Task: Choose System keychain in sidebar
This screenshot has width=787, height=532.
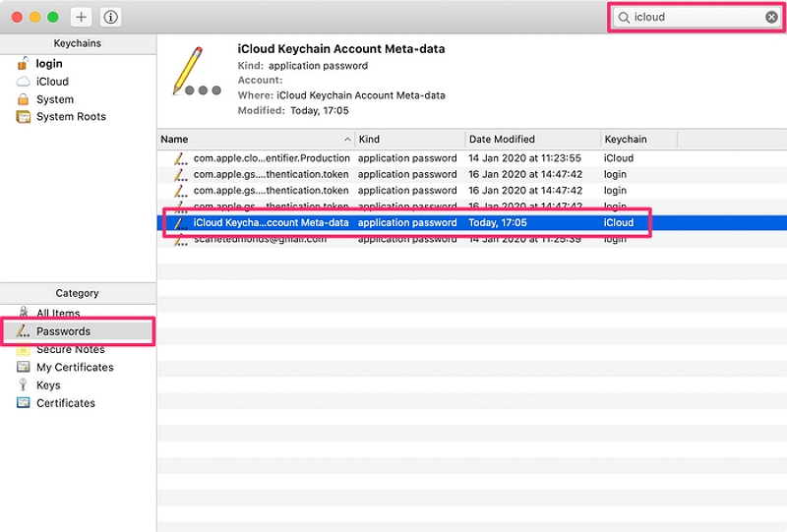Action: [55, 99]
